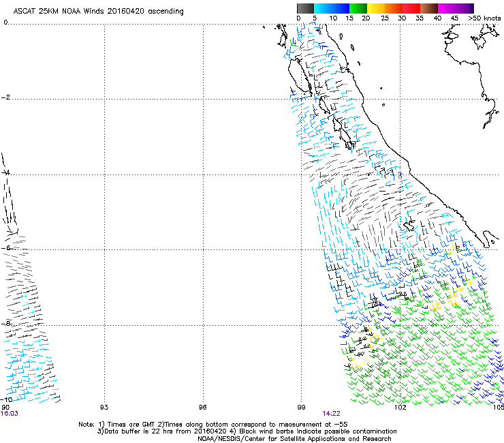504x443 pixels.
Task: Click the '102' longitude axis label
Action: tap(400, 408)
